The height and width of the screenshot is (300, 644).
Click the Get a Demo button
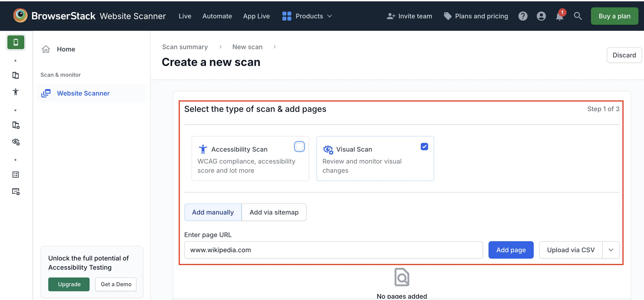[116, 284]
